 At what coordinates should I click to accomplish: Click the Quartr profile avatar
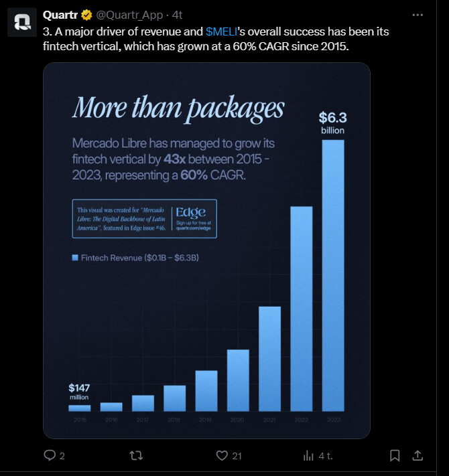[x=21, y=22]
